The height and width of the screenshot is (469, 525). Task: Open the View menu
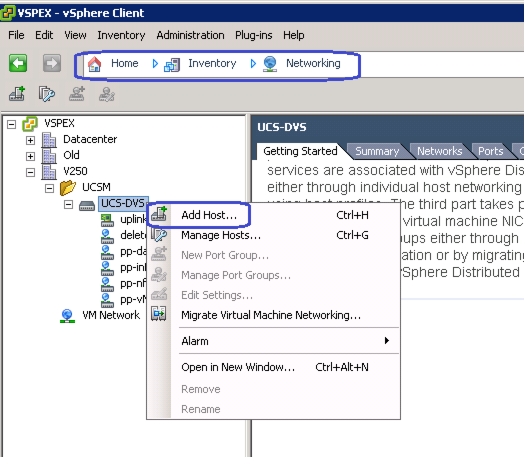75,35
